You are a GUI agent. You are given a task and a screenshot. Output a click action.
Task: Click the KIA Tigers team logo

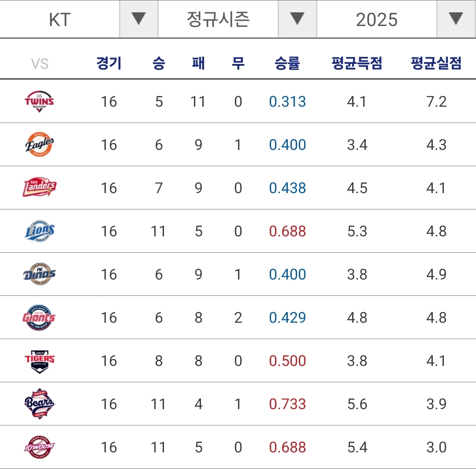click(40, 361)
